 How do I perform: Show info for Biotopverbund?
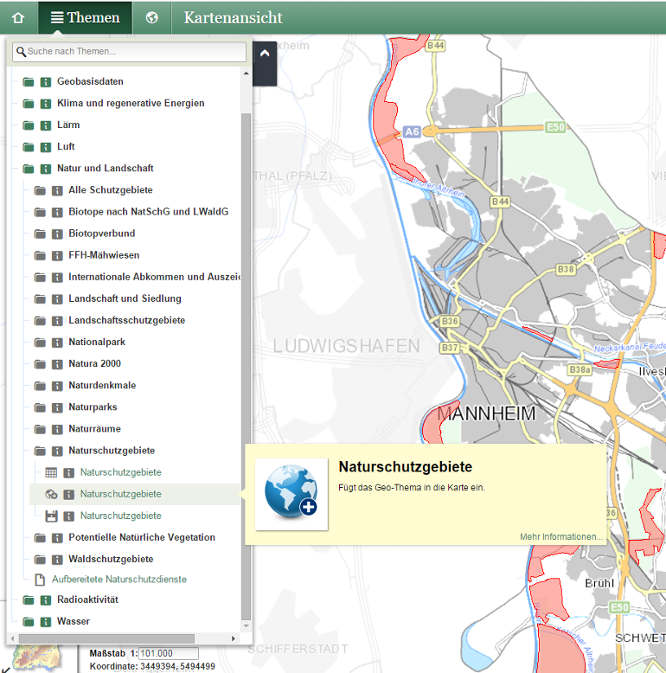[x=57, y=234]
